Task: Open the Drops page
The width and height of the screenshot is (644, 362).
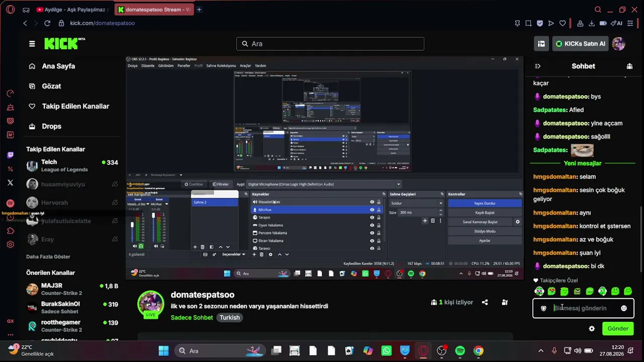Action: coord(51,126)
